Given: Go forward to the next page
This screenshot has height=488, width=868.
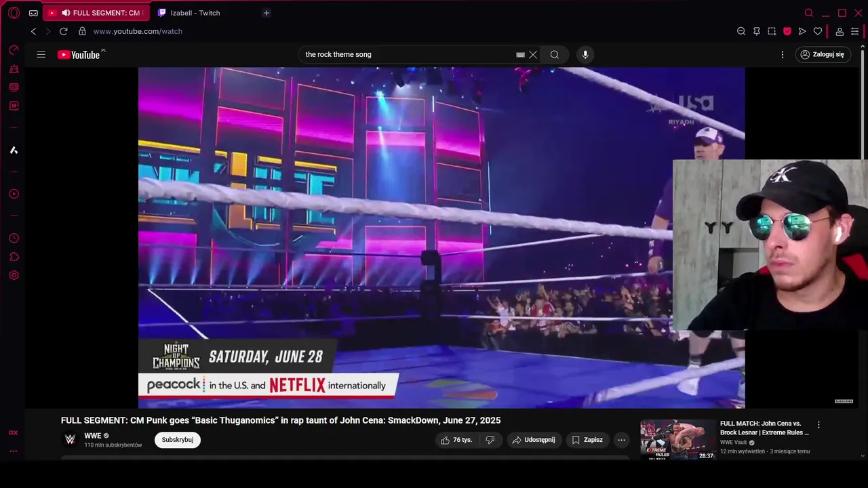Looking at the screenshot, I should 48,31.
